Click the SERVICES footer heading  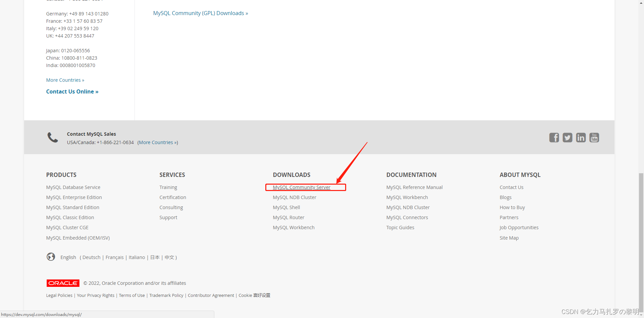pyautogui.click(x=172, y=175)
